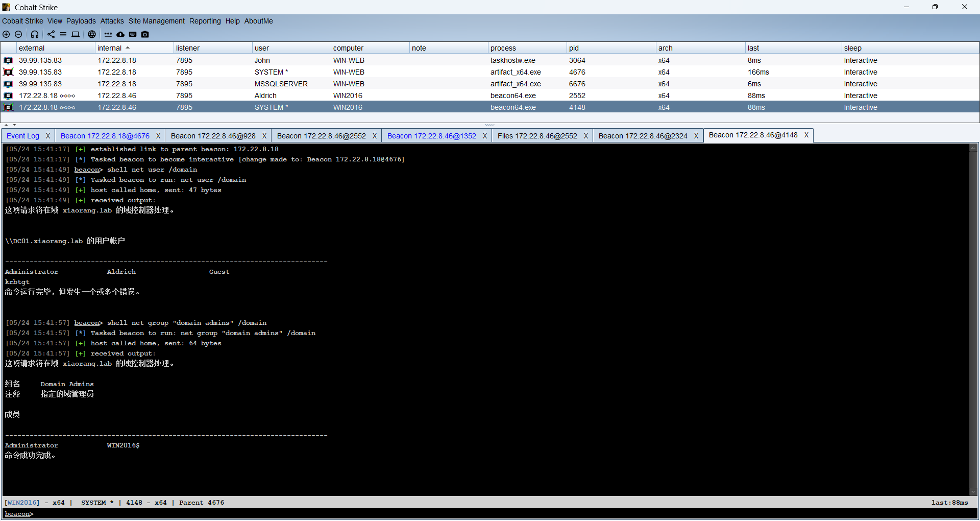Viewport: 980px width, 521px height.
Task: Sort sessions by arch column
Action: pyautogui.click(x=701, y=48)
